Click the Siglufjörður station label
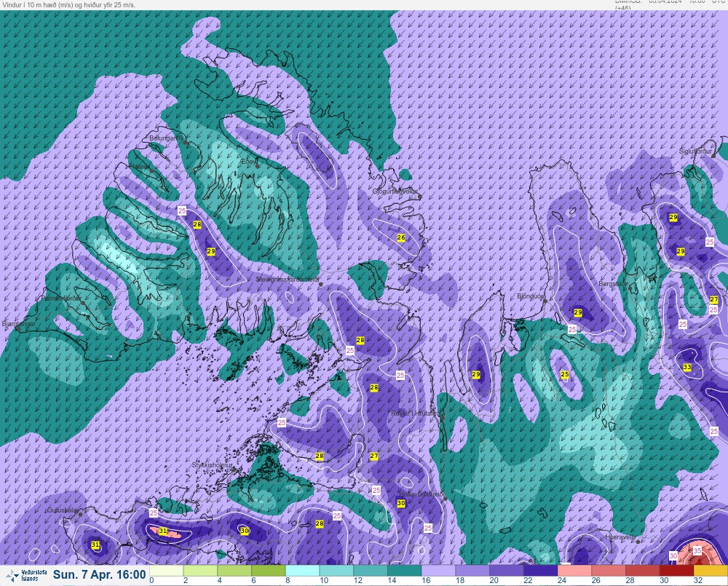 coord(695,151)
